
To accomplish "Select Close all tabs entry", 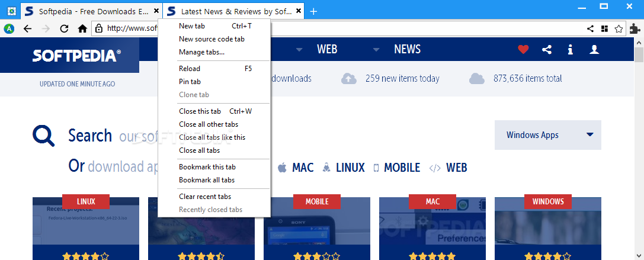I will pos(214,150).
